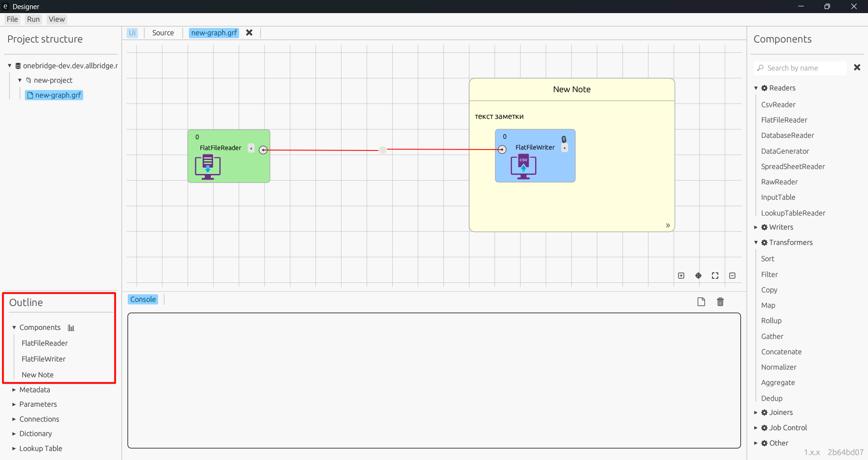Click the Search by name field

800,68
